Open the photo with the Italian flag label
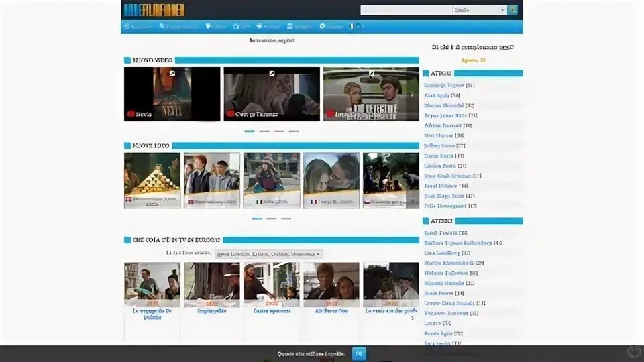Image resolution: width=644 pixels, height=362 pixels. (272, 180)
